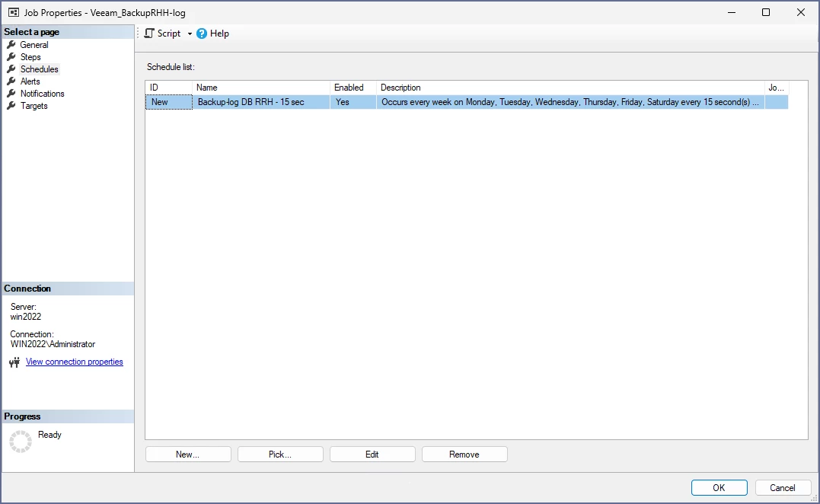Viewport: 820px width, 504px height.
Task: Click the New... schedule button
Action: coord(188,455)
